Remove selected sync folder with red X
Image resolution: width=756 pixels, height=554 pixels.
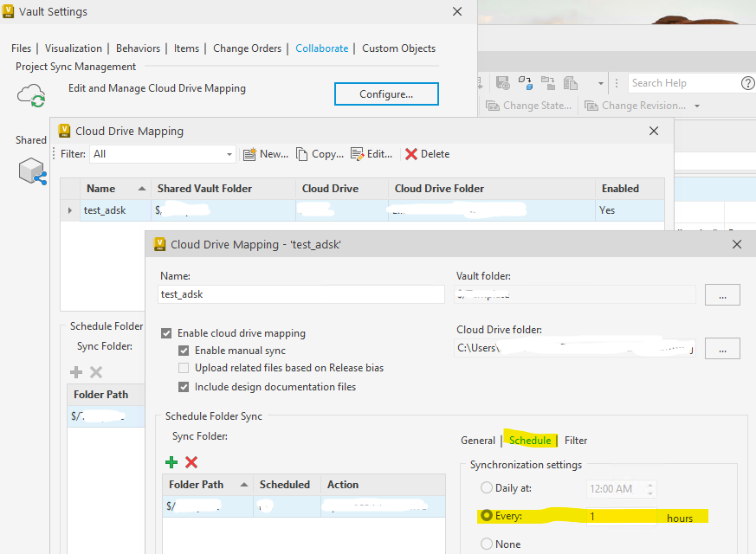pos(190,461)
